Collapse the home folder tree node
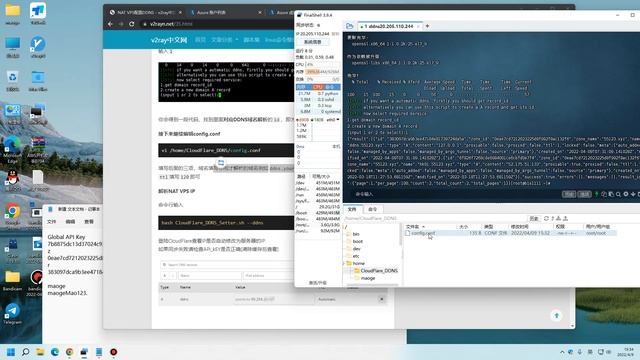This screenshot has height=360, width=640. (344, 263)
